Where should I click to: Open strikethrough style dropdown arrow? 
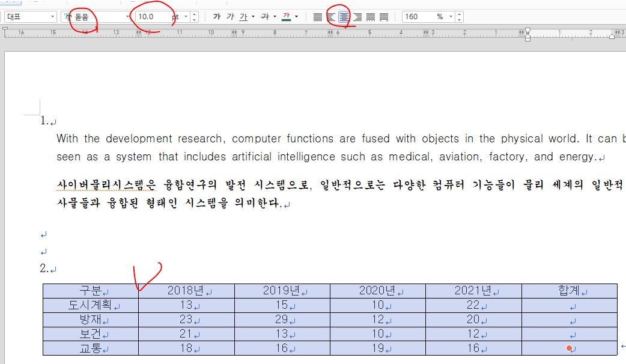275,17
